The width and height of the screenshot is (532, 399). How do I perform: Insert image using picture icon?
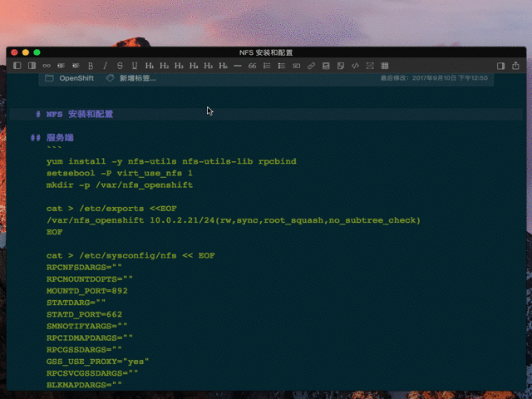click(x=326, y=66)
